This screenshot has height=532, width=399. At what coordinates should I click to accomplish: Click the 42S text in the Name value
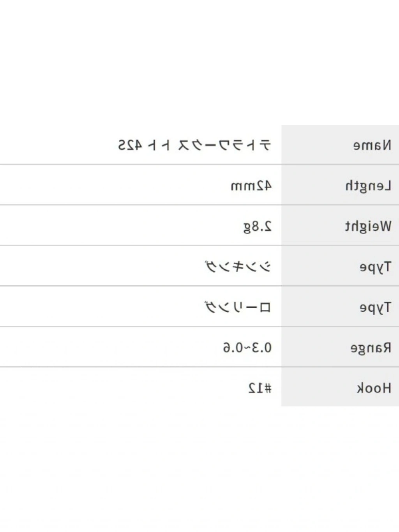click(x=130, y=145)
